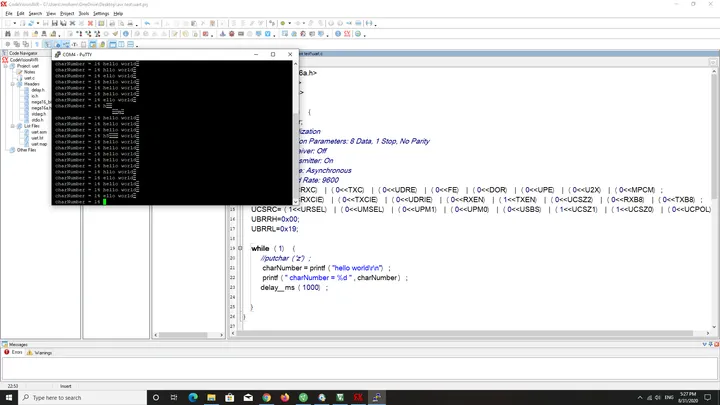Click the chip programmer icon
Screen dimensions: 720x405
pos(241,34)
